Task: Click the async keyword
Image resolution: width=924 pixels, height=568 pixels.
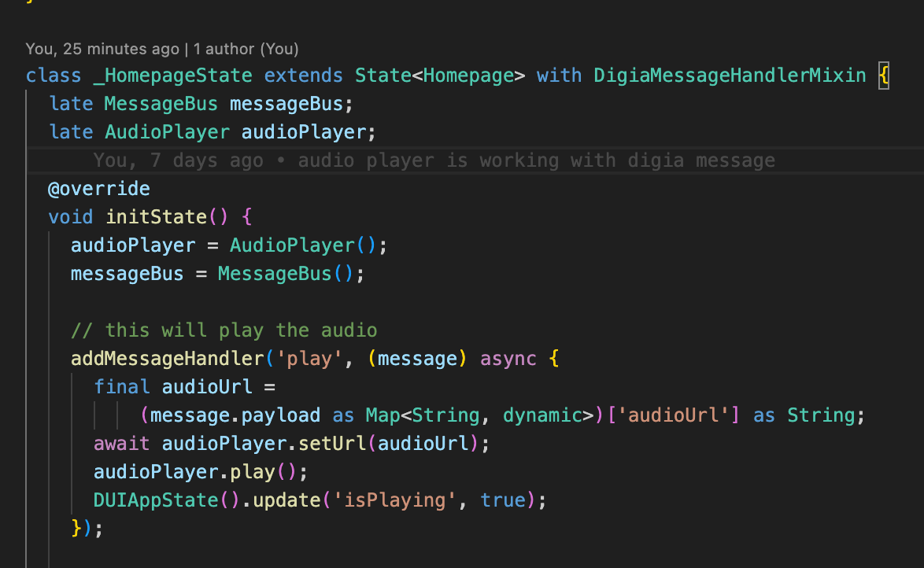Action: (x=508, y=358)
